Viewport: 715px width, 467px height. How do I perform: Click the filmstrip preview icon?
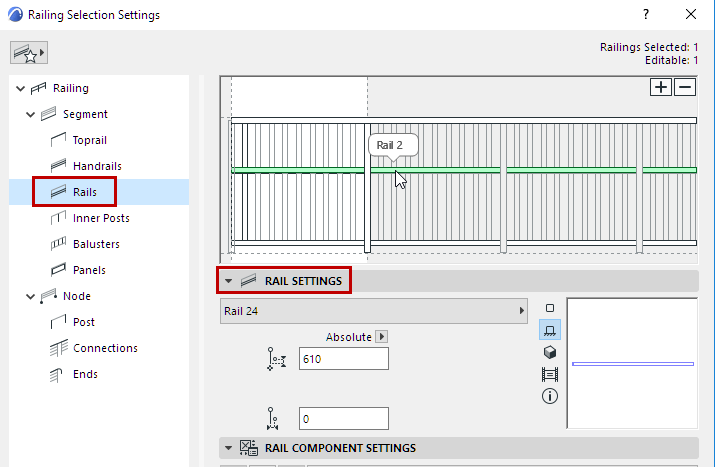(x=549, y=374)
